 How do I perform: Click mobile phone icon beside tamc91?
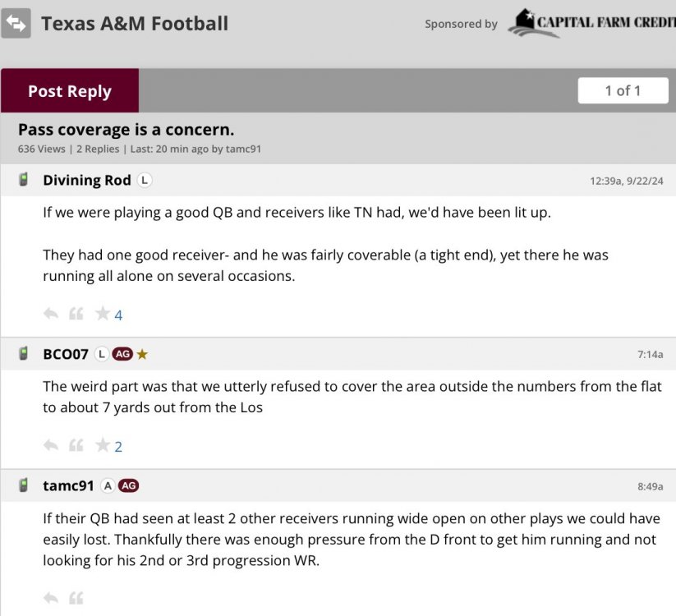[24, 485]
